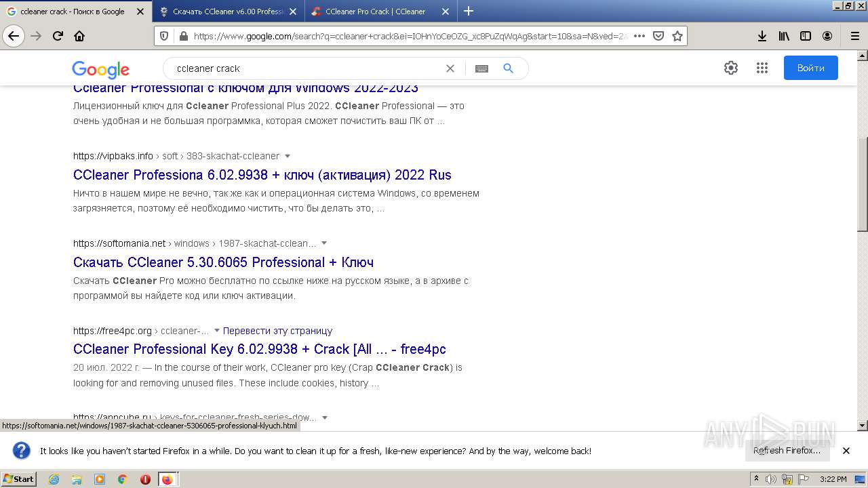Dismiss the Firefox refresh notification bar

pos(846,451)
